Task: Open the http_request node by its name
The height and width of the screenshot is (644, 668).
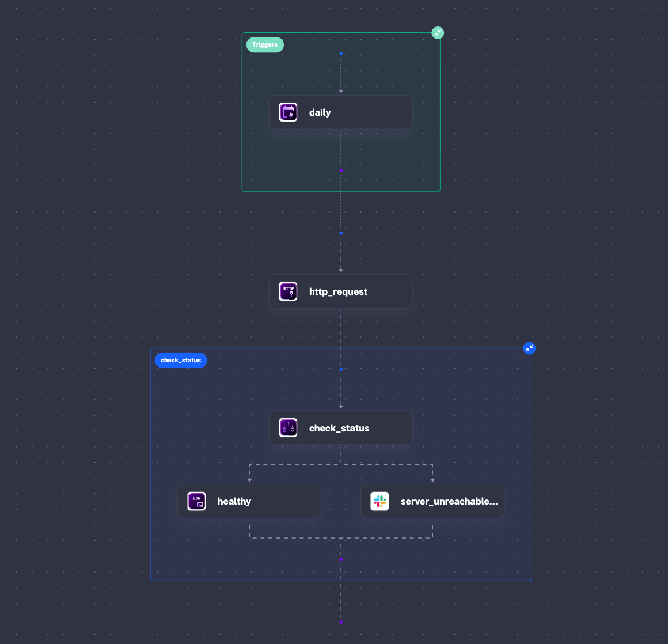Action: pos(338,292)
